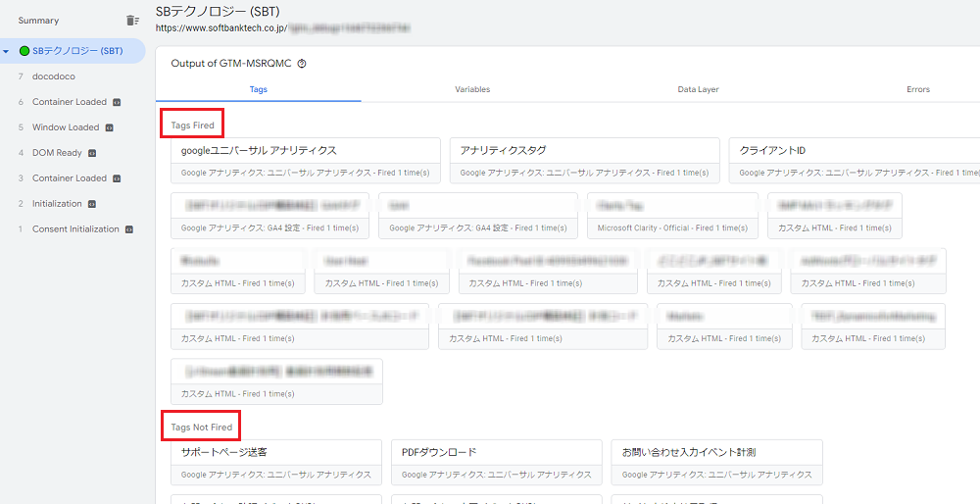Viewport: 980px width, 504px height.
Task: Click API icon beside Container Loaded event 3
Action: (117, 178)
